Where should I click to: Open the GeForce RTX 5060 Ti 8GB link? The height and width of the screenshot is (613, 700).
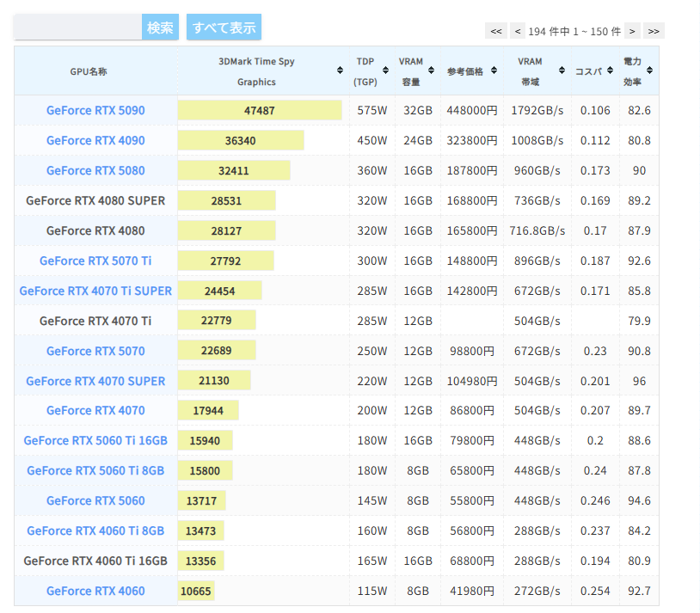tap(95, 470)
